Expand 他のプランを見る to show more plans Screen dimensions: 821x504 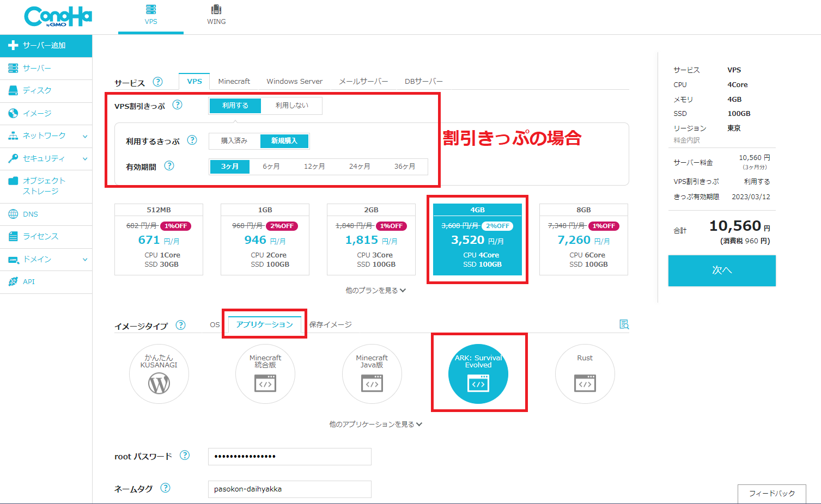[x=375, y=291]
